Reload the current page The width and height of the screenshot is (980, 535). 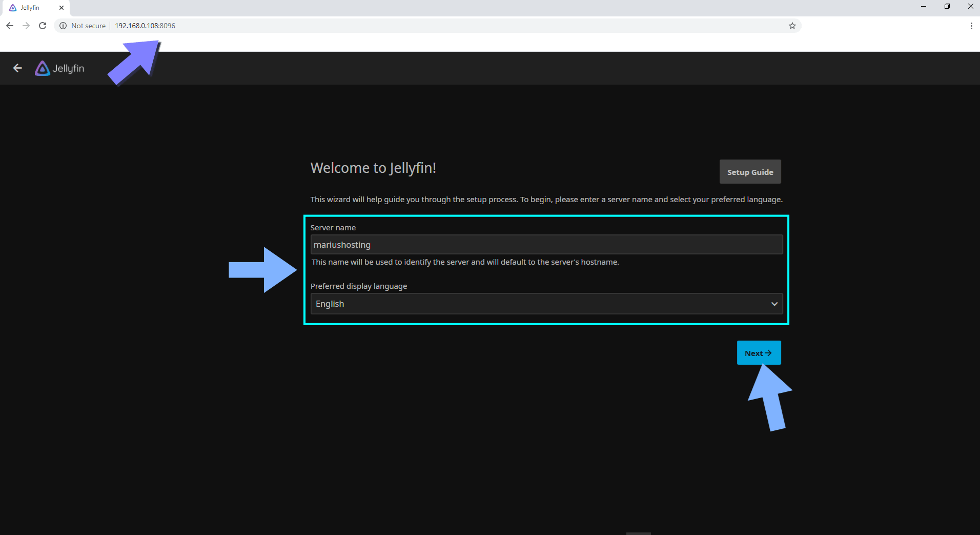(43, 26)
